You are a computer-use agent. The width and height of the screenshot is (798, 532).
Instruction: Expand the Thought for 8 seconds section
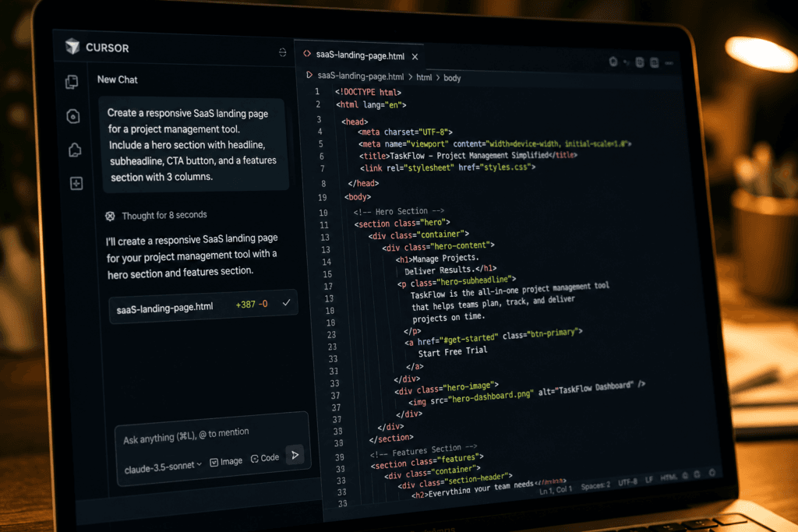point(164,215)
